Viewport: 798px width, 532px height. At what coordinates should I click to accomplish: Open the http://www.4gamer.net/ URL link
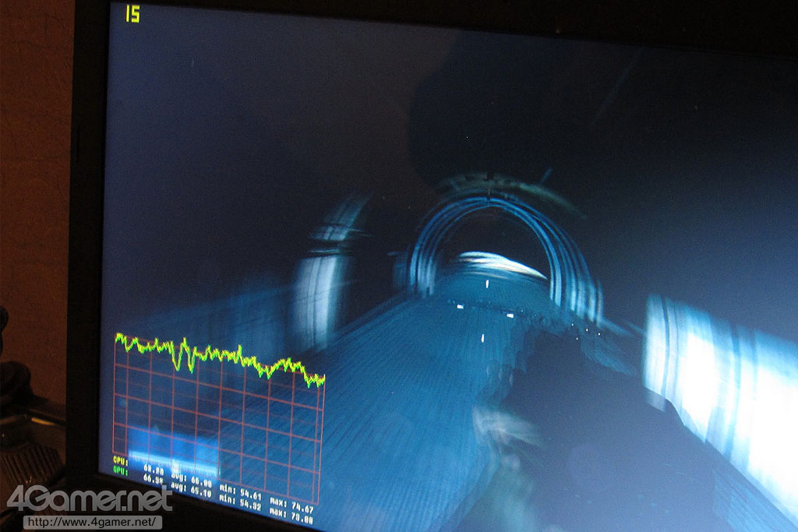[x=93, y=522]
